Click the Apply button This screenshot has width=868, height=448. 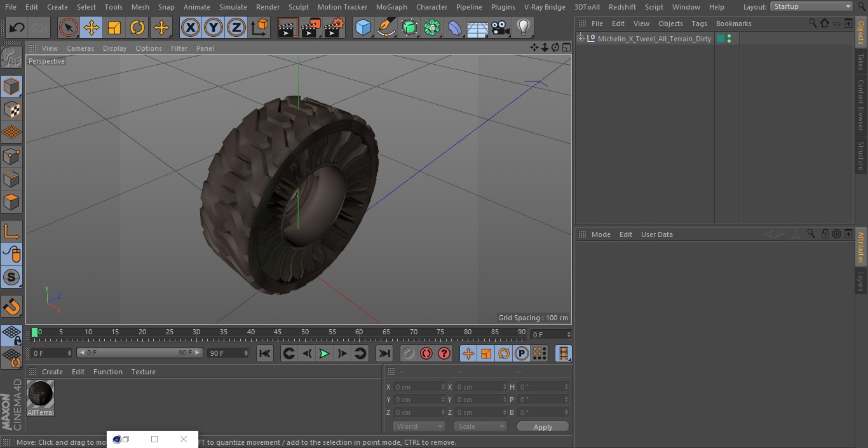pyautogui.click(x=543, y=426)
